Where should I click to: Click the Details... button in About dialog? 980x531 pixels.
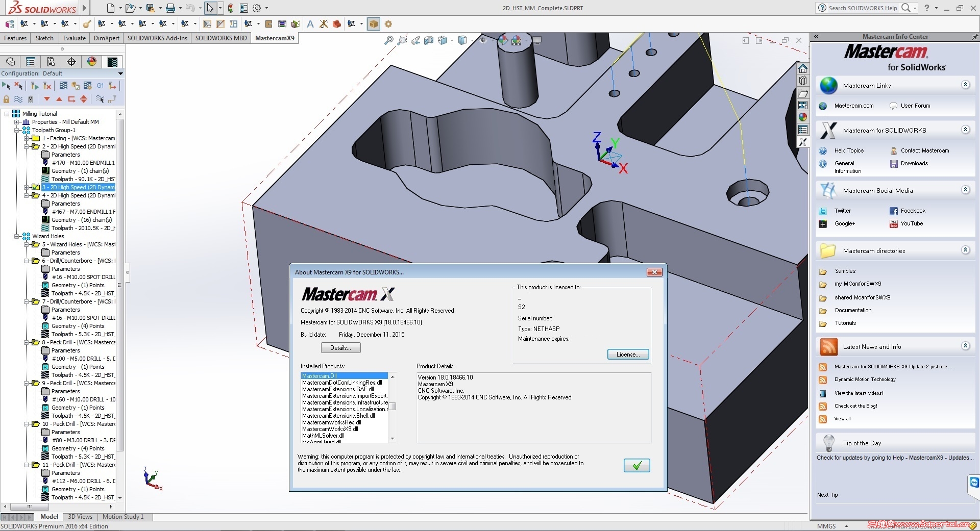[x=340, y=348]
